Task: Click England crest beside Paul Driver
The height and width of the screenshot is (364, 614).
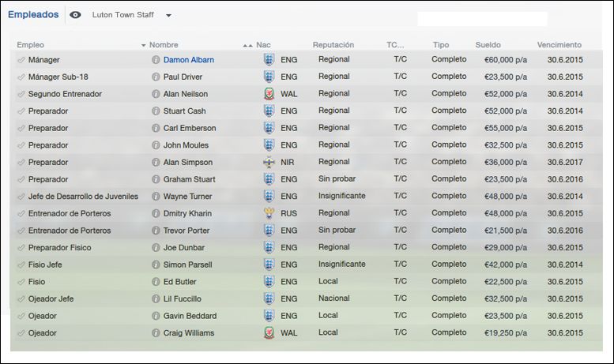Action: 269,77
